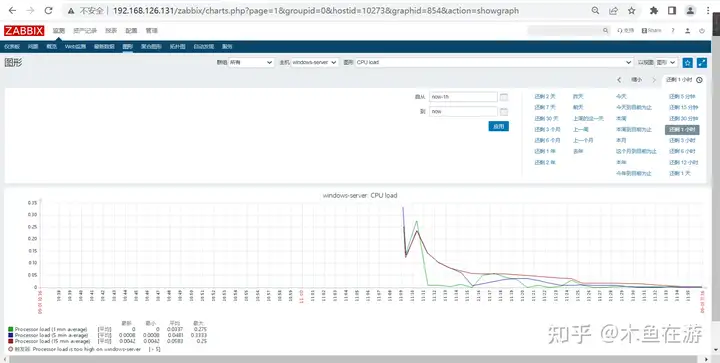Bookmark this page with browser star icon

pos(632,11)
